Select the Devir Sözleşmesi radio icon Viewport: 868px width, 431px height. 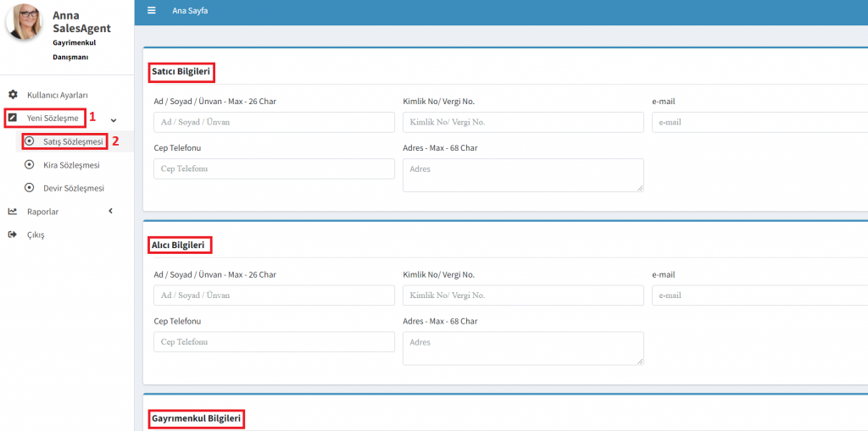[x=30, y=188]
